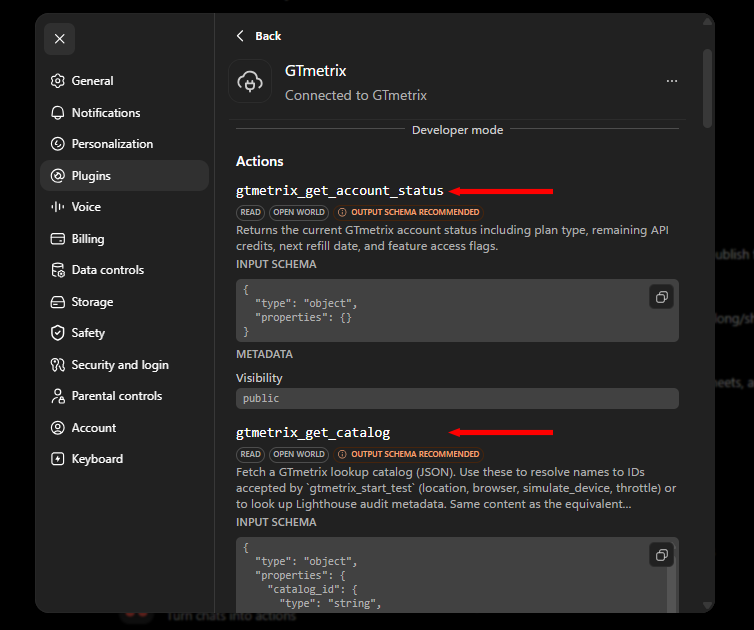Viewport: 754px width, 630px height.
Task: Click the Storage drive icon
Action: coord(58,302)
